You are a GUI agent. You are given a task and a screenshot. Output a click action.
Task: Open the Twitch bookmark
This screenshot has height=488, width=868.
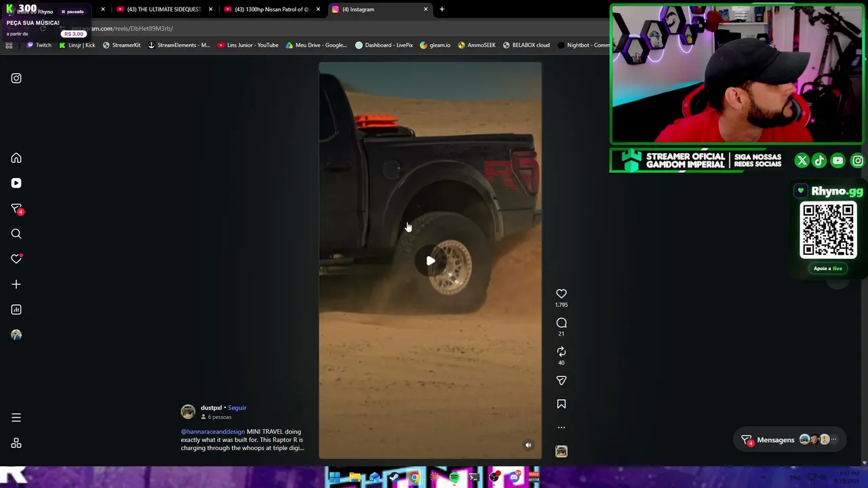coord(39,45)
